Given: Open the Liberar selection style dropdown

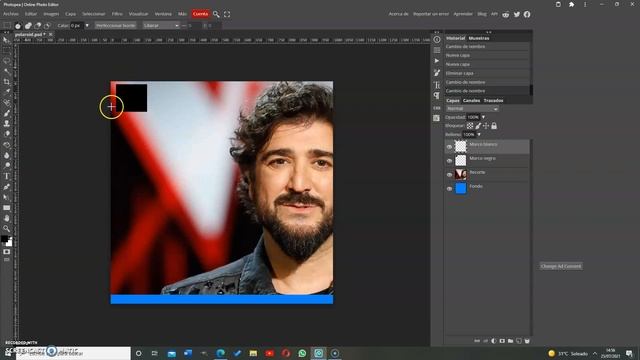Looking at the screenshot, I should tap(161, 25).
